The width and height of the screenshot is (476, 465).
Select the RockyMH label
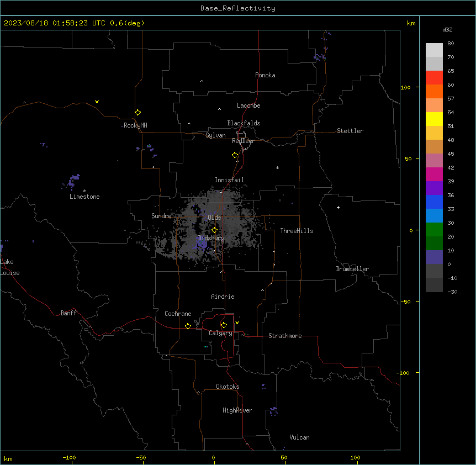coord(135,125)
